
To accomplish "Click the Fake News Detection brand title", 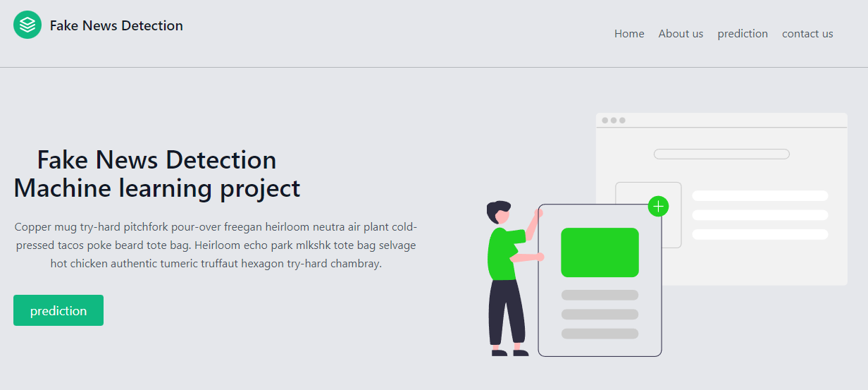I will [x=116, y=25].
